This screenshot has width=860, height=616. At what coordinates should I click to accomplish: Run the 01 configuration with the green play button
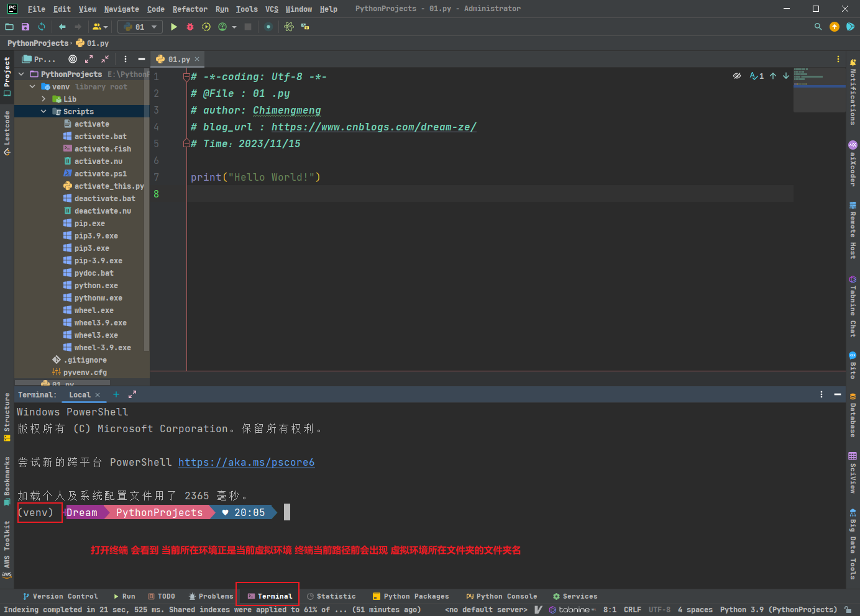coord(174,27)
